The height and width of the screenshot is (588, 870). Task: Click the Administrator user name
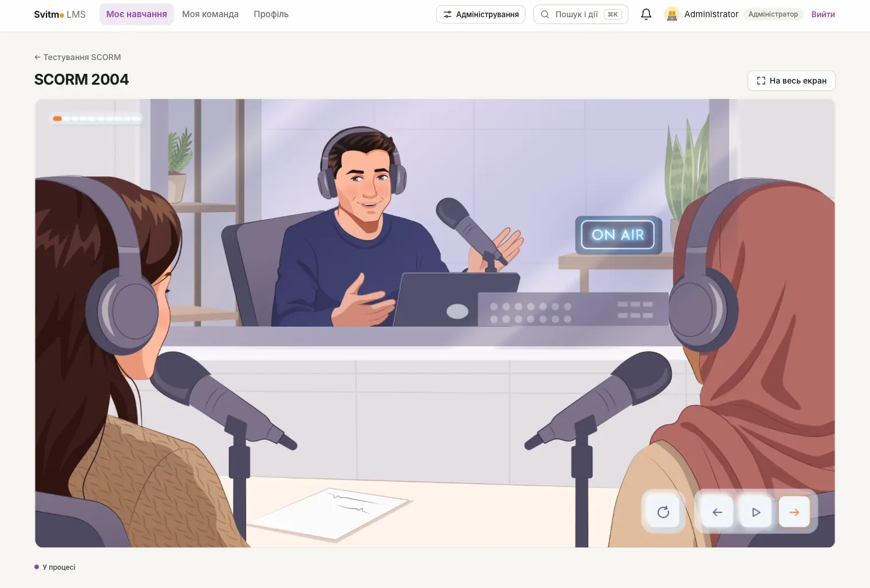(x=711, y=14)
